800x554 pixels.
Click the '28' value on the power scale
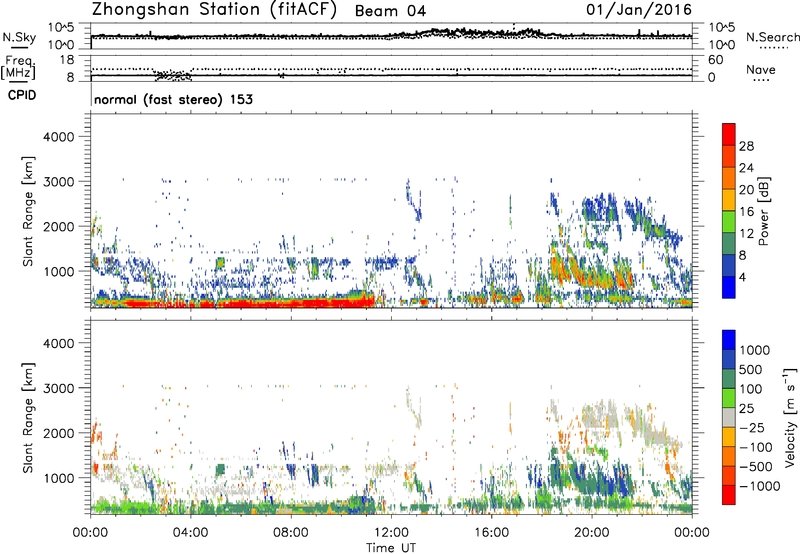[x=746, y=146]
